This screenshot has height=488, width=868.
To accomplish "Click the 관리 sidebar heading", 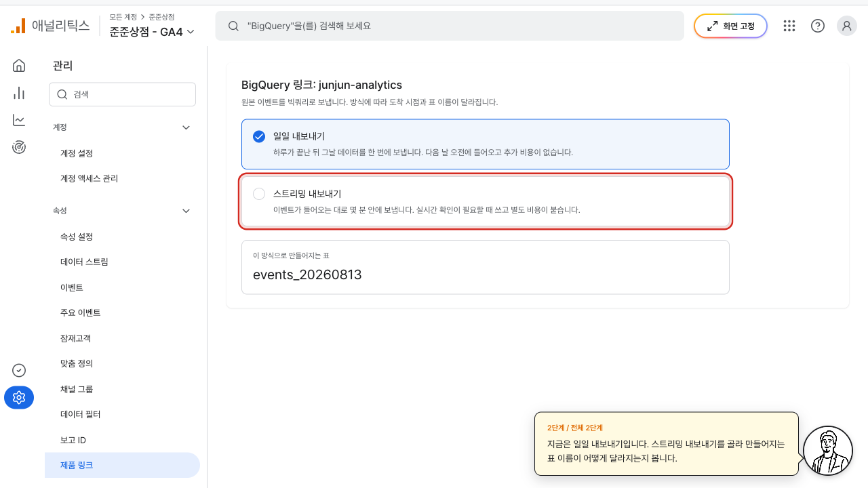I will (62, 66).
